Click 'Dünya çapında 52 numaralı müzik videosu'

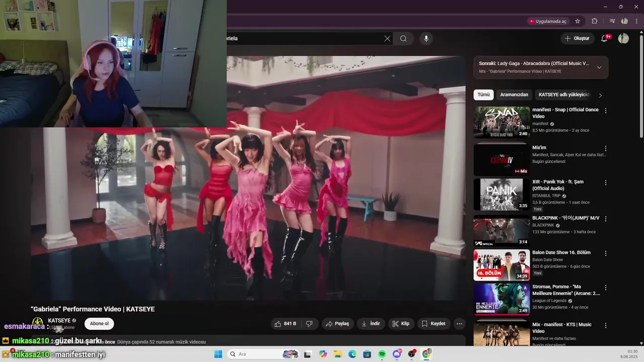[x=161, y=342]
